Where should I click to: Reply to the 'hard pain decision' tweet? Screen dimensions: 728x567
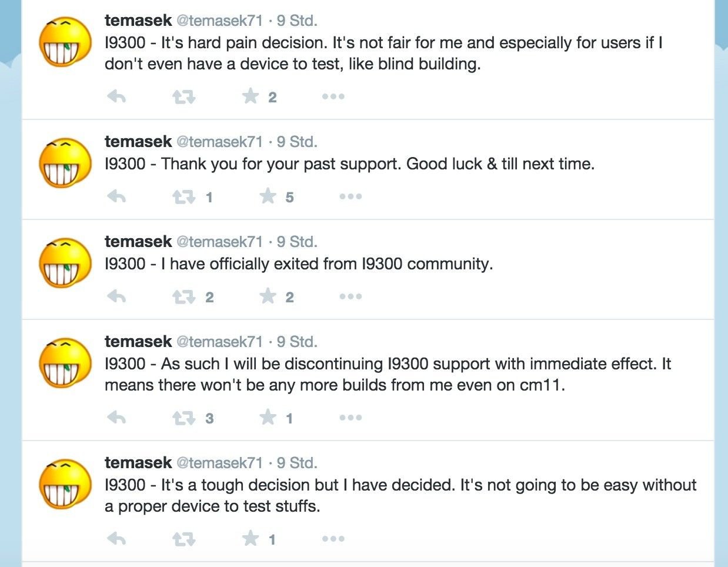coord(116,96)
